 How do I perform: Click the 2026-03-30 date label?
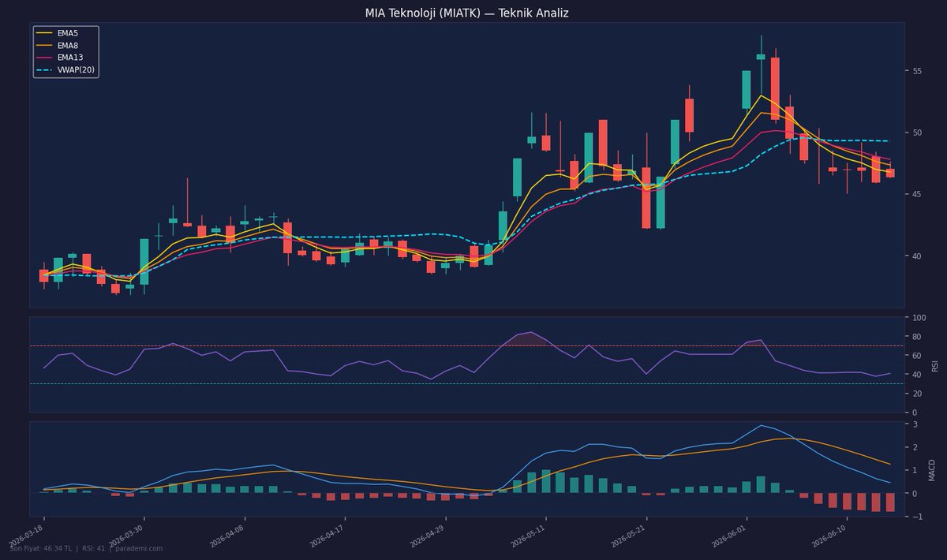pyautogui.click(x=128, y=536)
